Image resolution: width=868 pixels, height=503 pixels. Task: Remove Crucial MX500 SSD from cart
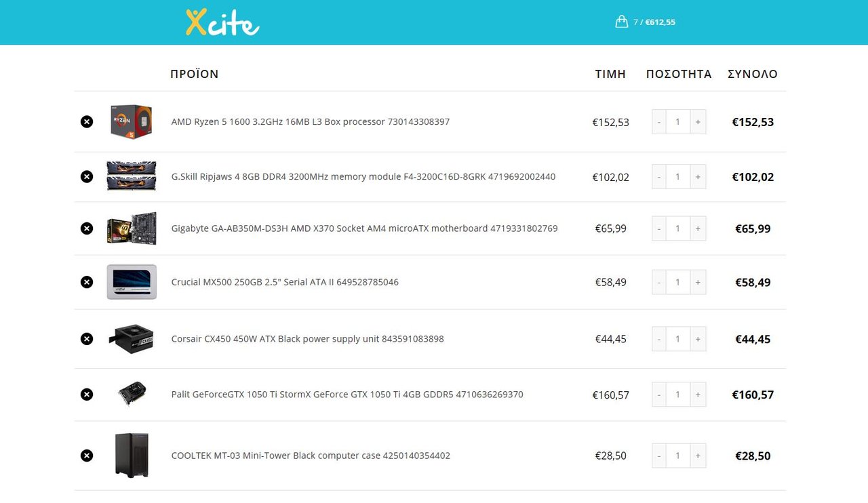(x=87, y=282)
